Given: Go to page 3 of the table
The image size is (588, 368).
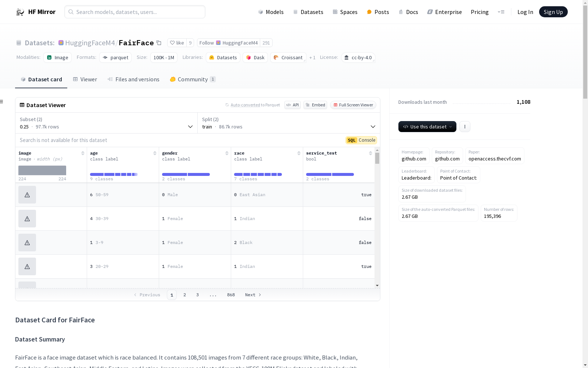Looking at the screenshot, I should (197, 295).
